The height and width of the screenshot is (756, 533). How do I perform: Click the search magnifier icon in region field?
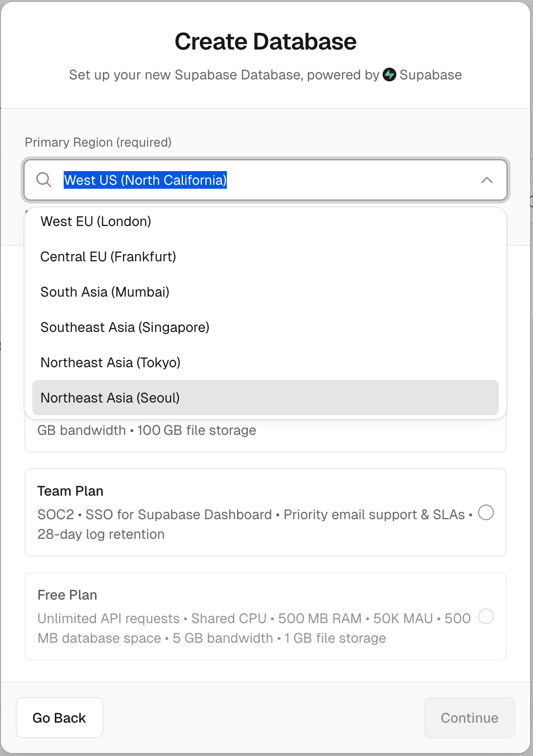pyautogui.click(x=44, y=180)
